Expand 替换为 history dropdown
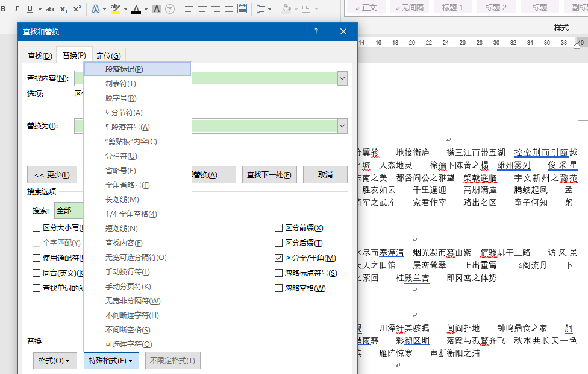Screen dimensions: 588x374 [342, 126]
